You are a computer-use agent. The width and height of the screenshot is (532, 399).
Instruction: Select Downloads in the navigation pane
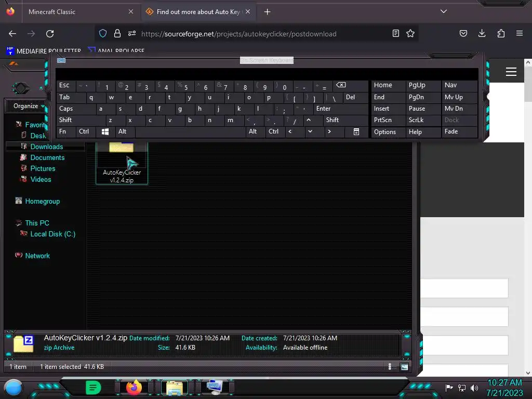tap(46, 147)
